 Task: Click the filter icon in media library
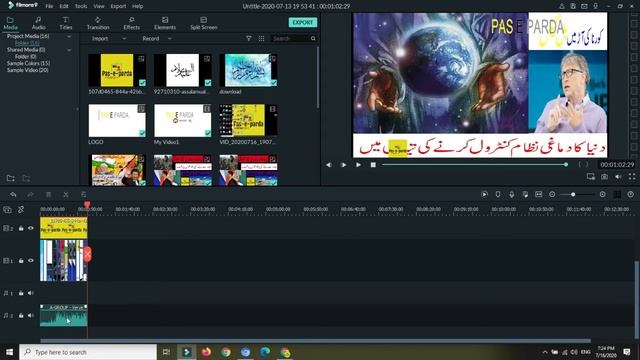coord(249,38)
